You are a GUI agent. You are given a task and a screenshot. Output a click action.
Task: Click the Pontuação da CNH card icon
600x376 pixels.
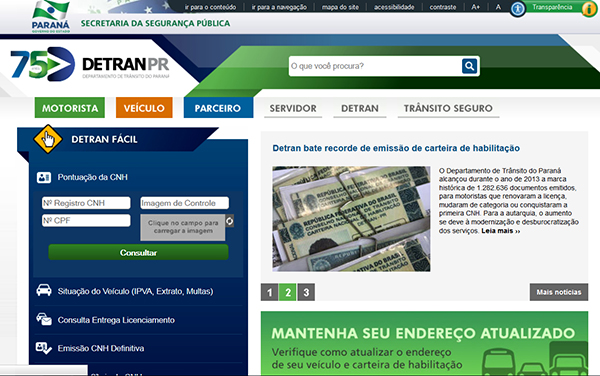point(44,177)
